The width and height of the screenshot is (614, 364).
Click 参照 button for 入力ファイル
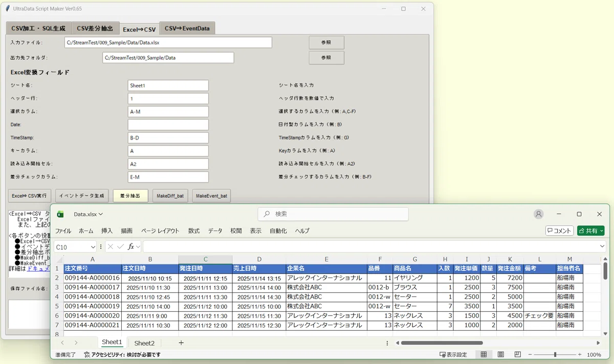coord(326,42)
